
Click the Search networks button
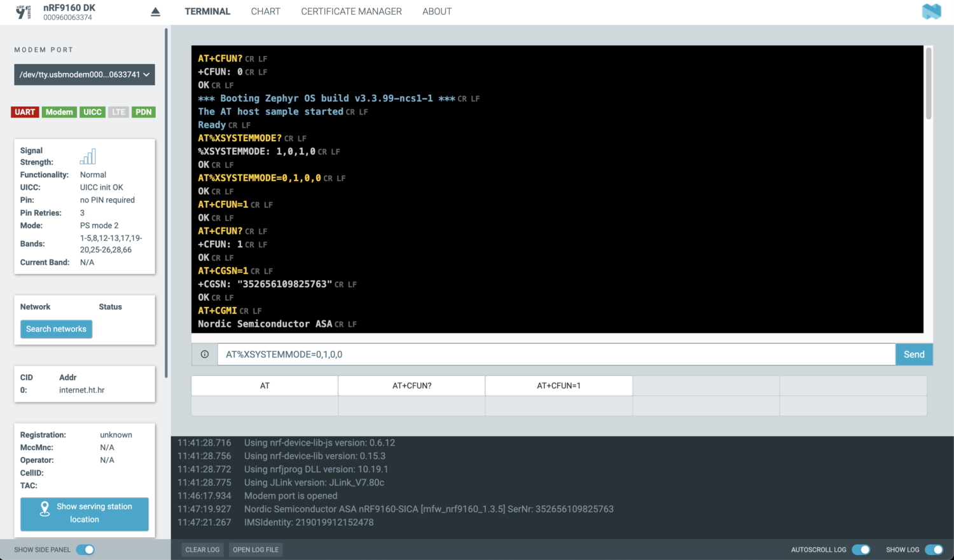pyautogui.click(x=56, y=329)
